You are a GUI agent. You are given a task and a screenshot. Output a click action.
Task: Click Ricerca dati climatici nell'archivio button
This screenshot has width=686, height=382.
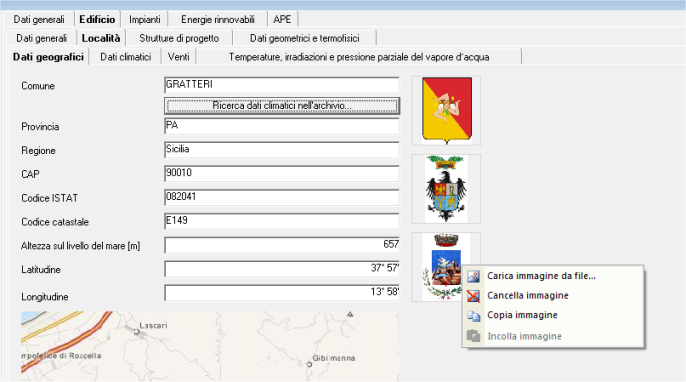click(282, 105)
